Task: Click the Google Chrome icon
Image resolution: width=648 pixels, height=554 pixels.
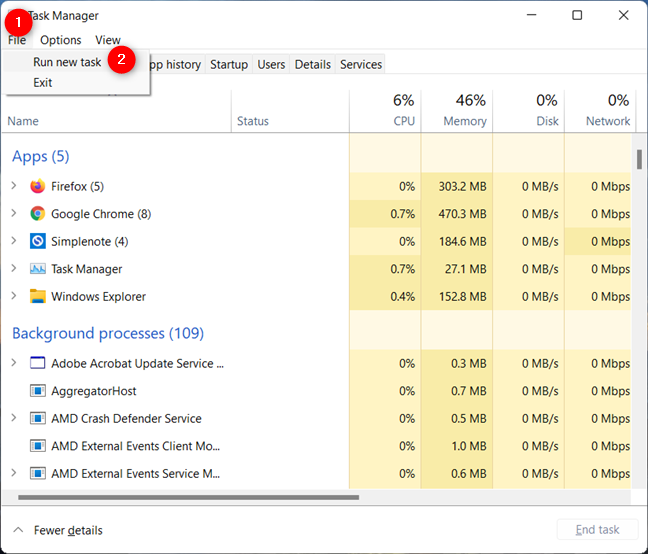Action: coord(38,214)
